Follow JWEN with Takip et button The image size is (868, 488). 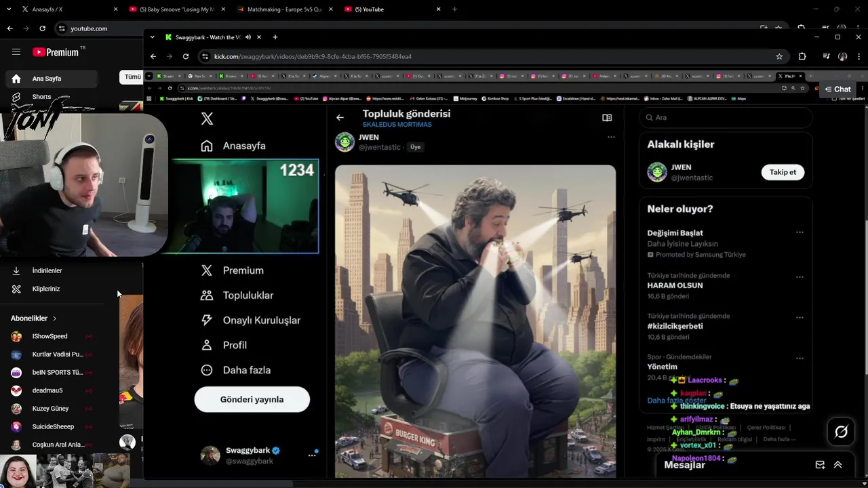(x=783, y=172)
